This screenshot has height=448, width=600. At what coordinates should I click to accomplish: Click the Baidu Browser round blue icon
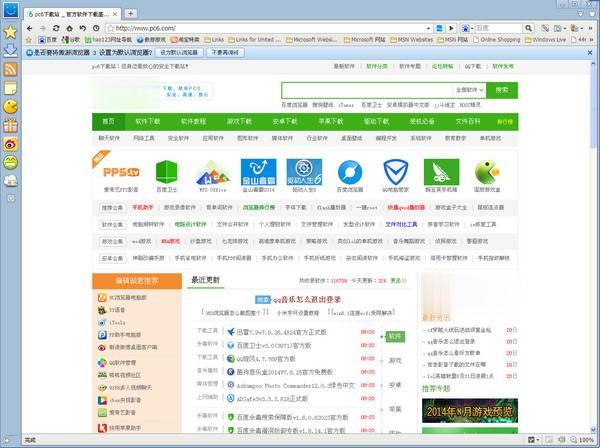(x=350, y=173)
